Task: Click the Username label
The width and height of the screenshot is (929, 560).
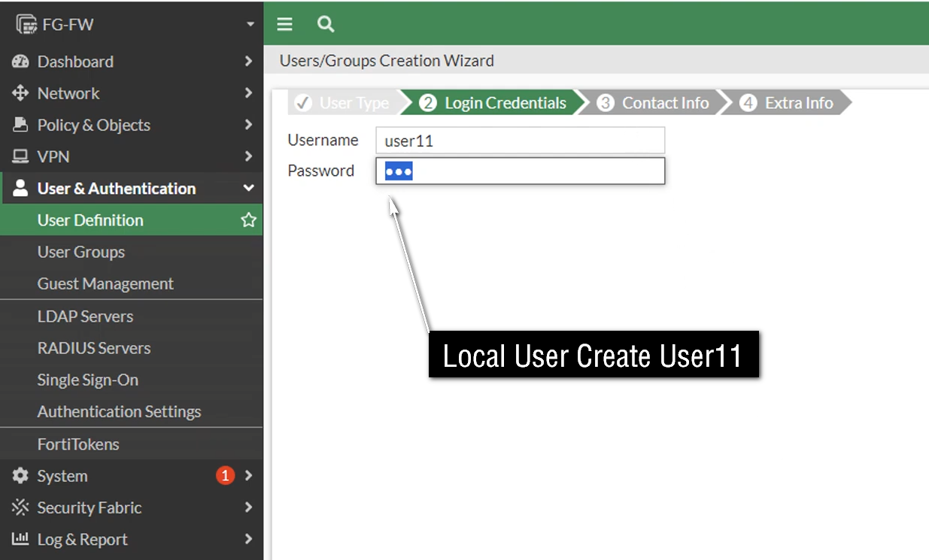Action: click(323, 140)
